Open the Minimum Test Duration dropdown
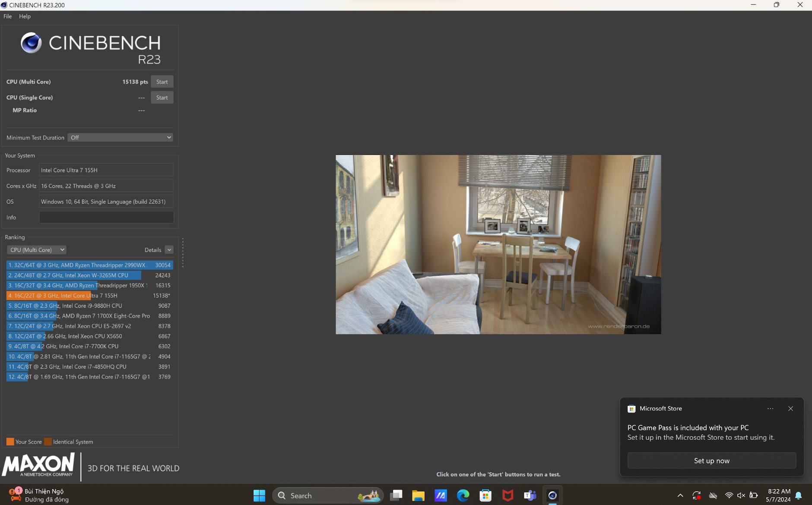 120,138
